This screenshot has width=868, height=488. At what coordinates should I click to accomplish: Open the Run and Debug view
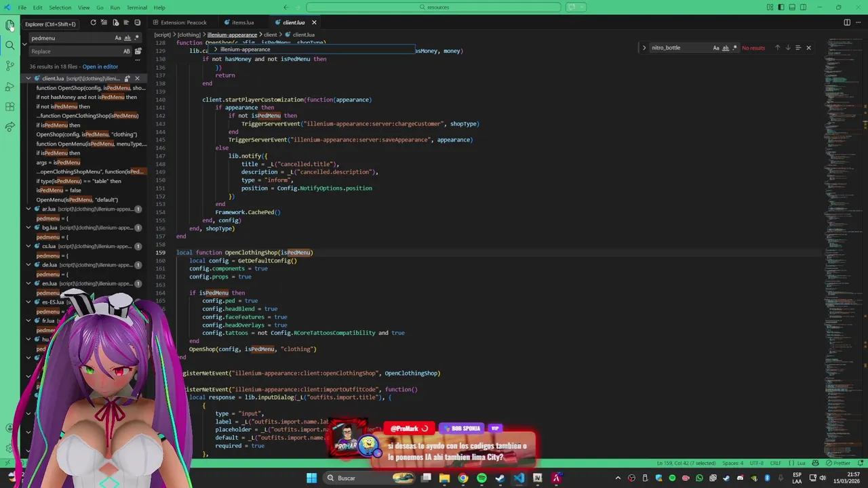click(x=9, y=86)
